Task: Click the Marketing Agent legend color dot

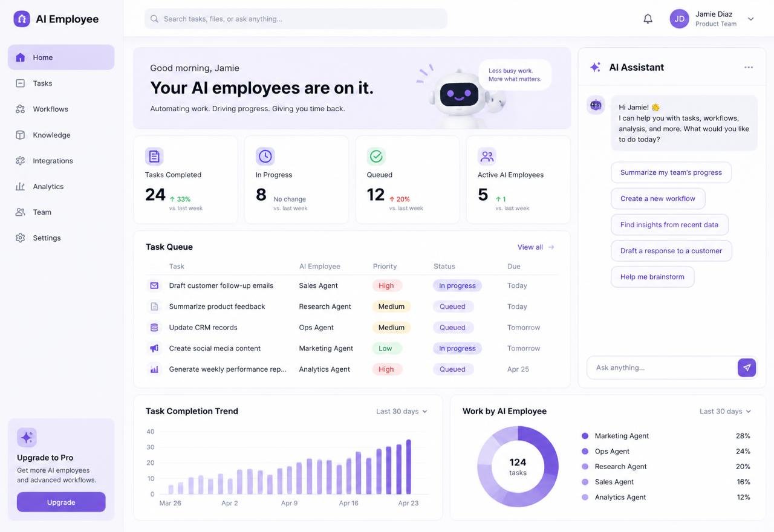Action: (585, 436)
